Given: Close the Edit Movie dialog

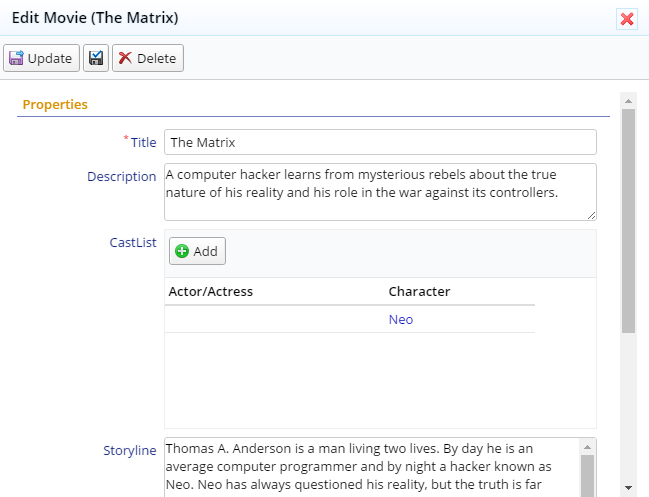Looking at the screenshot, I should tap(627, 19).
